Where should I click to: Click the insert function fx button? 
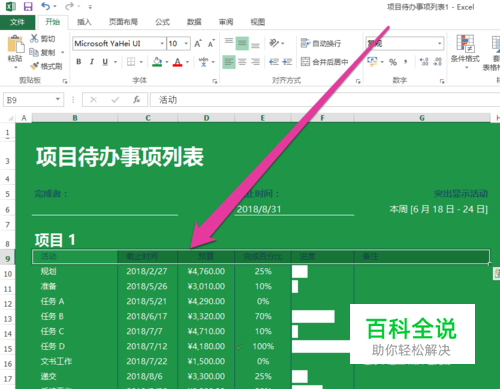136,100
